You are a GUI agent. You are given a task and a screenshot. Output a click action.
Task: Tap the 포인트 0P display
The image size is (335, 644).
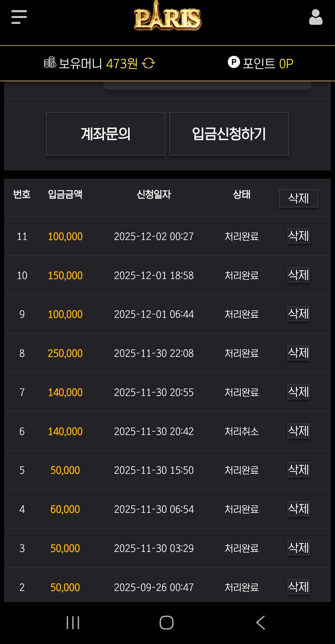267,63
